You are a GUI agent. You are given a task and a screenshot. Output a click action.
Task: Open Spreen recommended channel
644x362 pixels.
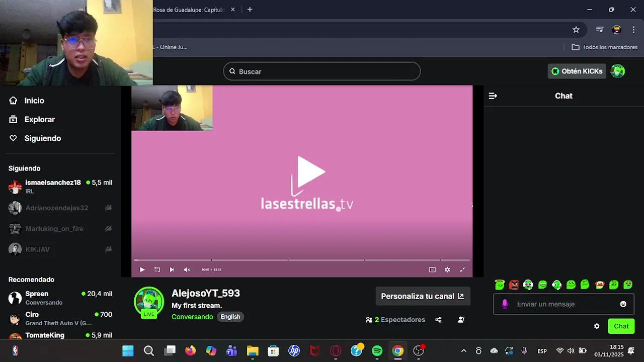(x=60, y=298)
